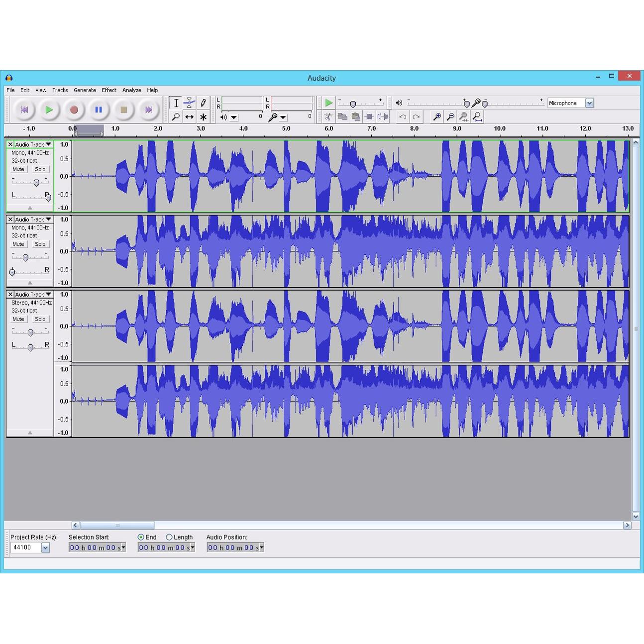
Task: Select the Length radio button
Action: point(169,537)
